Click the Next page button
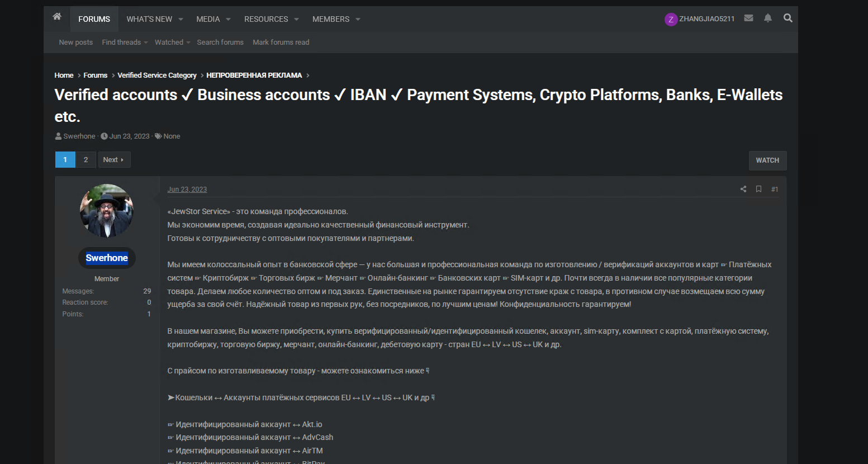Screen dimensions: 868x464 point(113,160)
